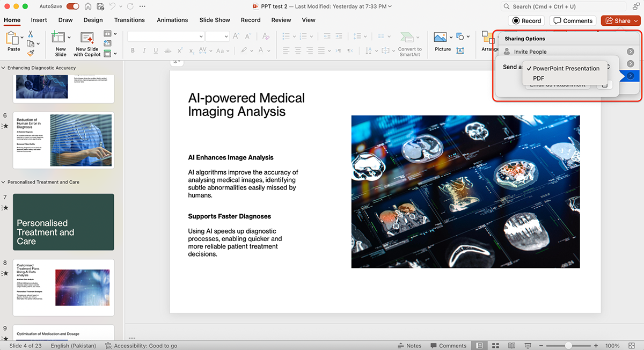
Task: Toggle Normal view button in status bar
Action: click(479, 346)
